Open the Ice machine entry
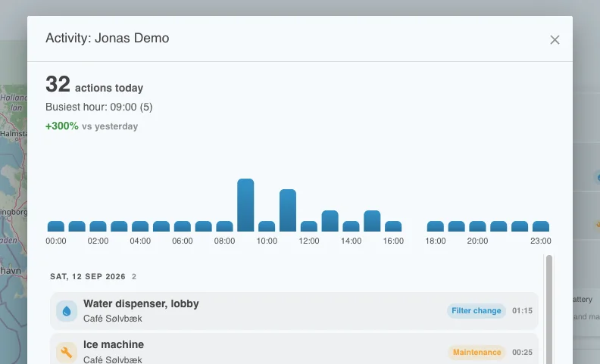The height and width of the screenshot is (364, 600). click(294, 349)
